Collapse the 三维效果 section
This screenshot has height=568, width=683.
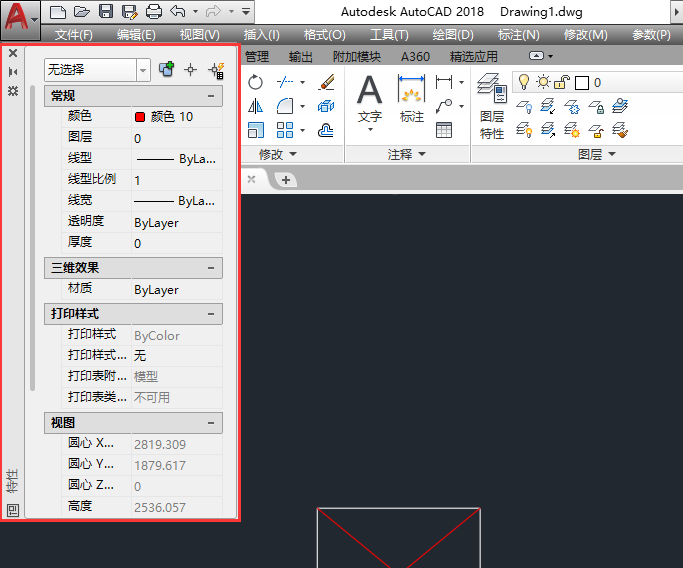tap(211, 268)
